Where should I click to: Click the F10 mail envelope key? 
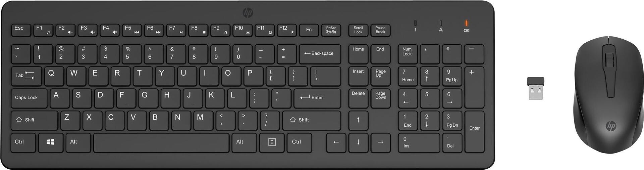click(243, 30)
